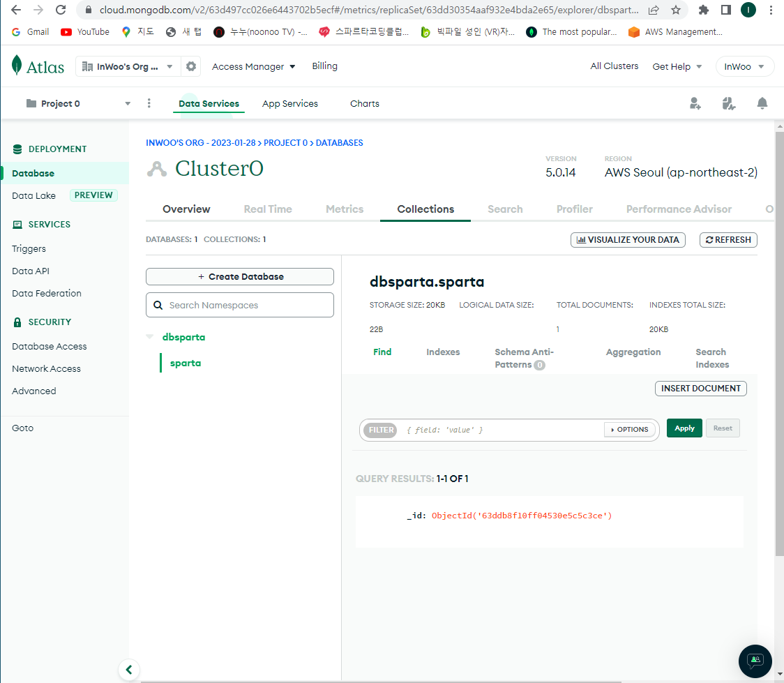Open the Real Time tab
This screenshot has height=683, width=784.
pos(268,209)
